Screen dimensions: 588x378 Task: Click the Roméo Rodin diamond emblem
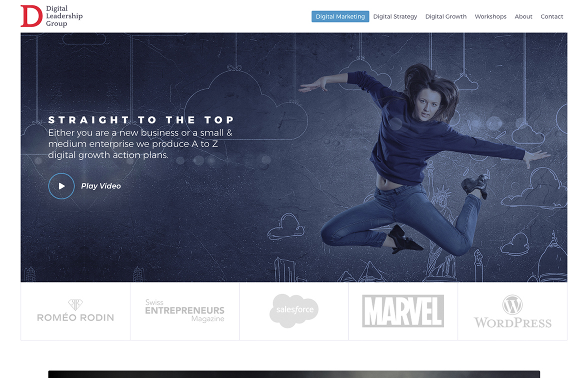pyautogui.click(x=75, y=304)
